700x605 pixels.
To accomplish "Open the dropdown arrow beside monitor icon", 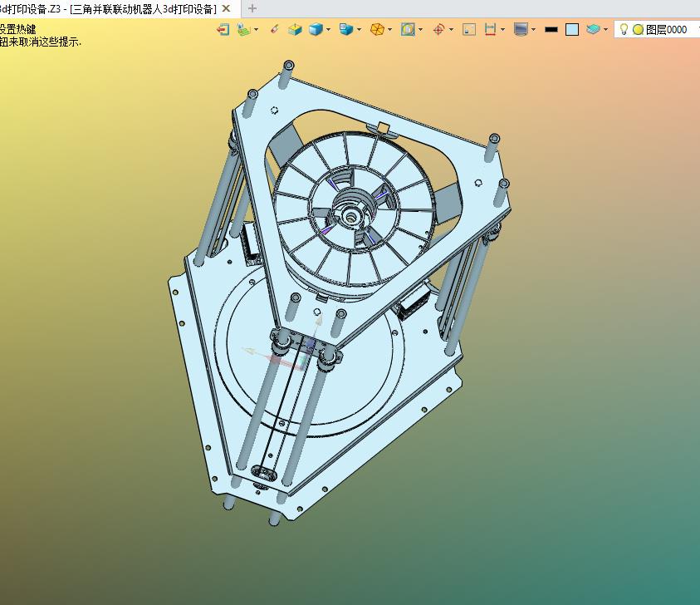I will pyautogui.click(x=533, y=29).
